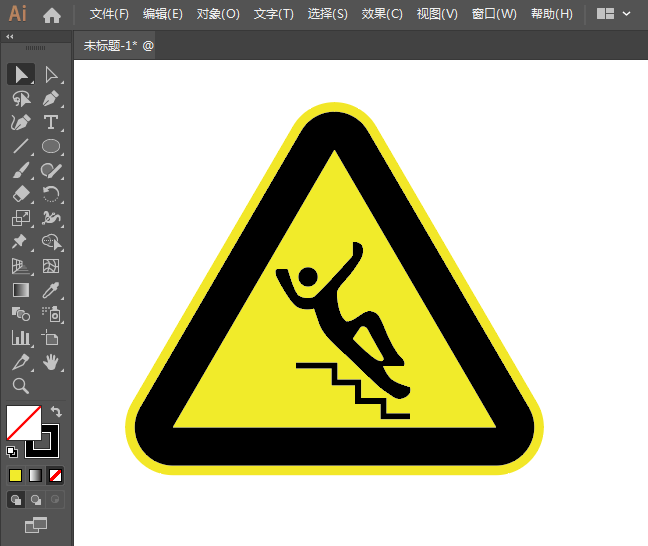
Task: Open the screen mode switcher
Action: pyautogui.click(x=36, y=525)
